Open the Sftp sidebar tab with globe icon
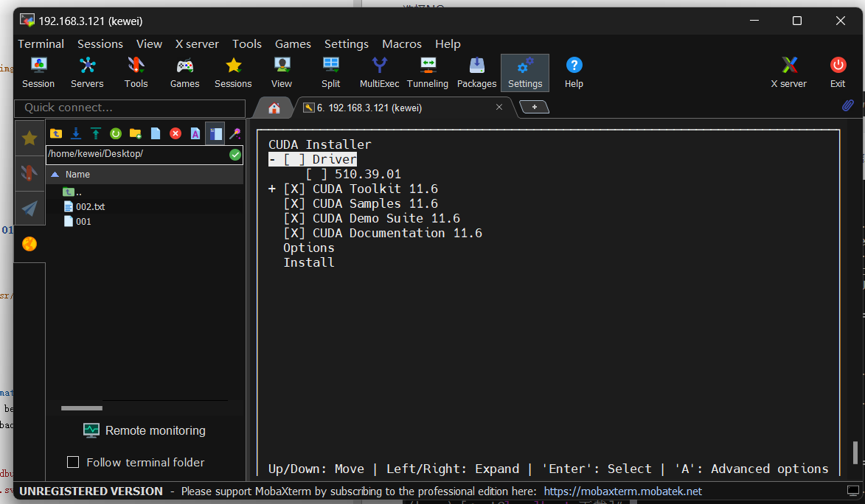The width and height of the screenshot is (865, 504). coord(29,244)
